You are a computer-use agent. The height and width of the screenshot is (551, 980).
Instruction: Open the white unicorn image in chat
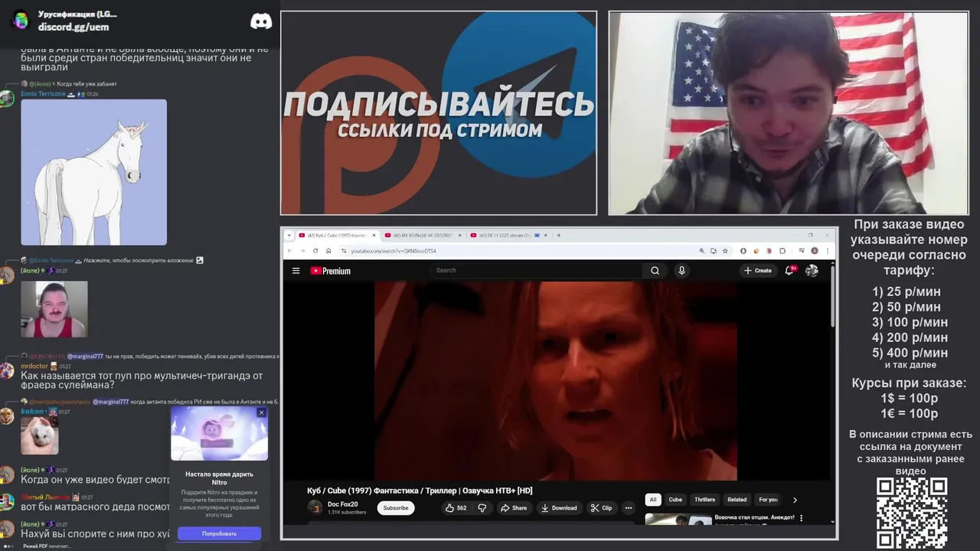coord(93,172)
